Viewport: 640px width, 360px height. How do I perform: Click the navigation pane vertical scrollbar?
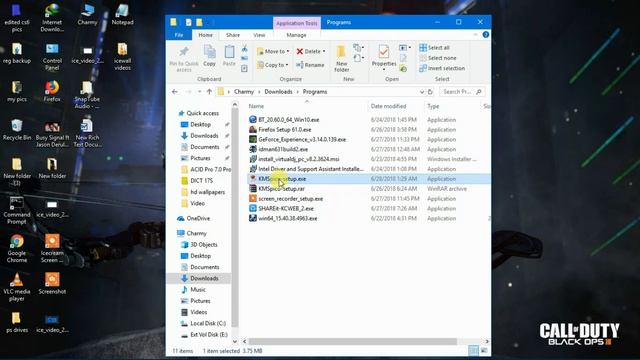[235, 217]
